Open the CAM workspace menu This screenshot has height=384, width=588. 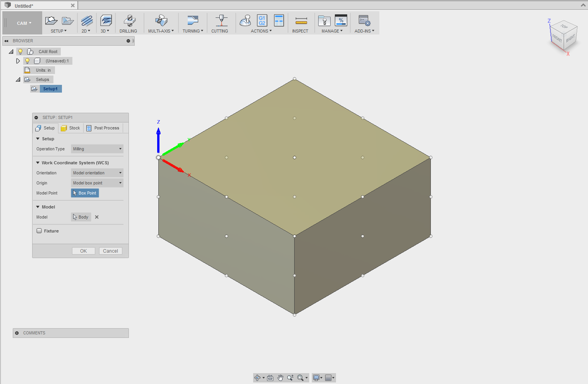tap(22, 22)
